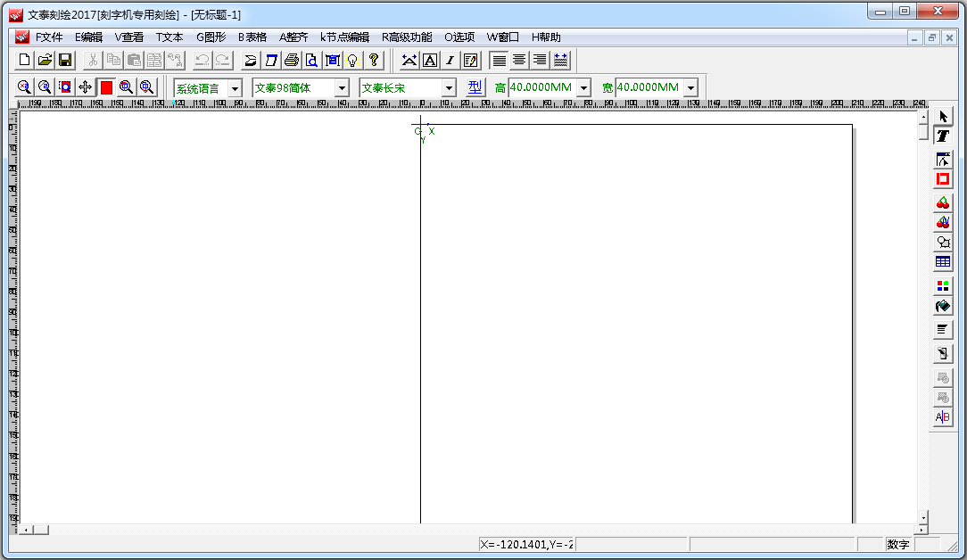Open a file with the folder icon
Viewport: 967px width, 560px height.
click(x=45, y=60)
